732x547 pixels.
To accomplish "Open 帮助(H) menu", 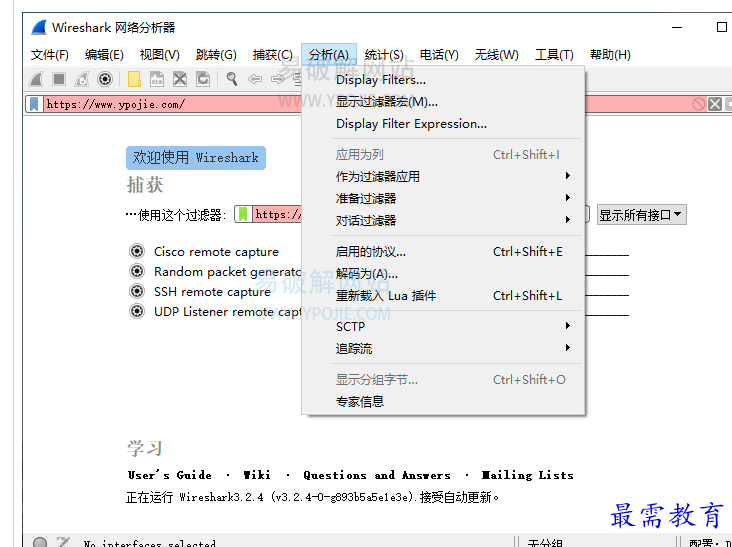I will 610,55.
